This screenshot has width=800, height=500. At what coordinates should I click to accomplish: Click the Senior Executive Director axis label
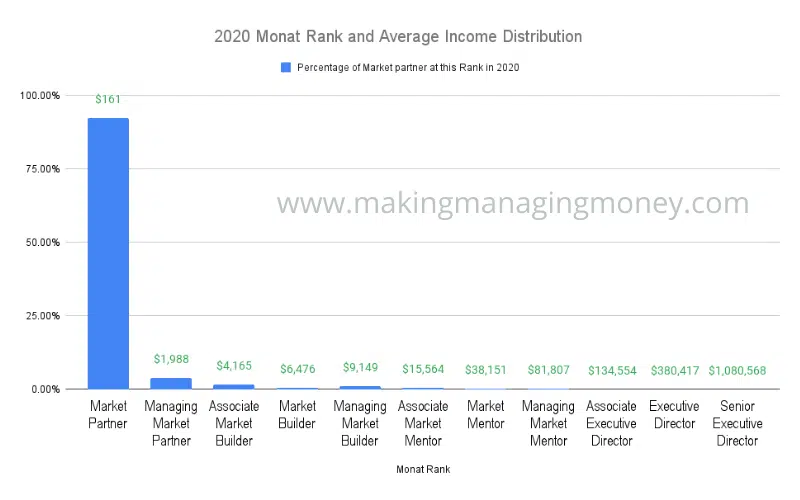click(737, 423)
